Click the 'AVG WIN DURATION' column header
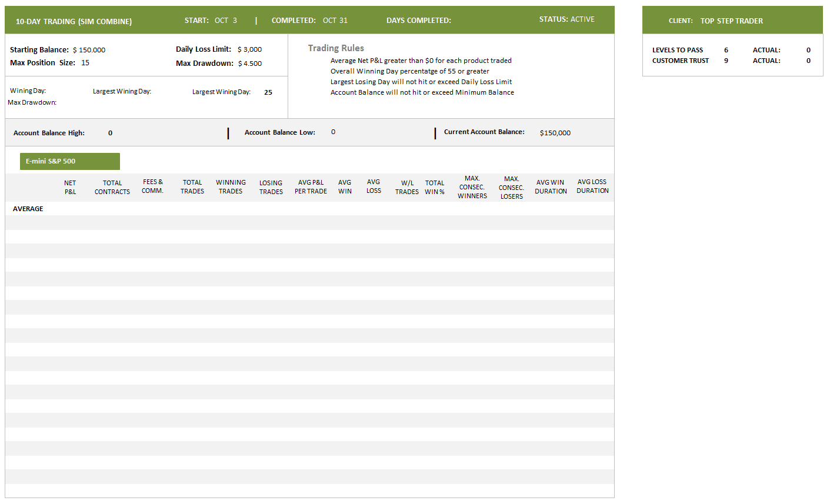Image resolution: width=830 pixels, height=504 pixels. pyautogui.click(x=551, y=186)
